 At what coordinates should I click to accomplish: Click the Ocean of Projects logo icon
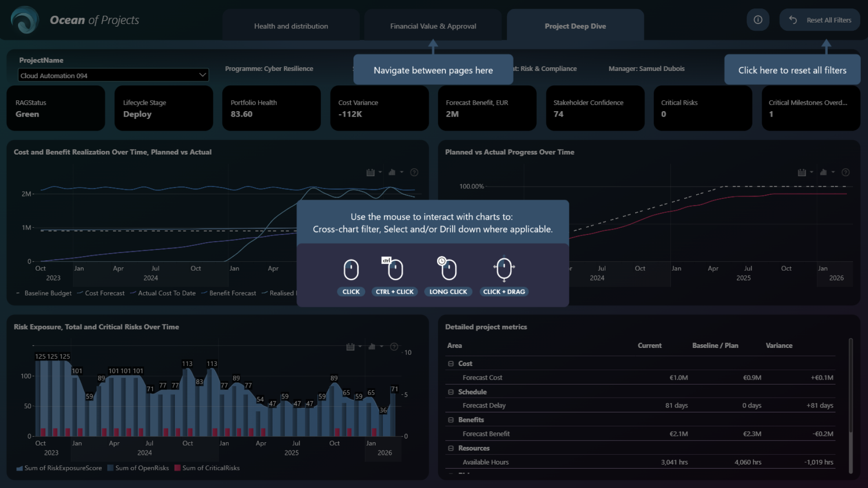(x=25, y=20)
